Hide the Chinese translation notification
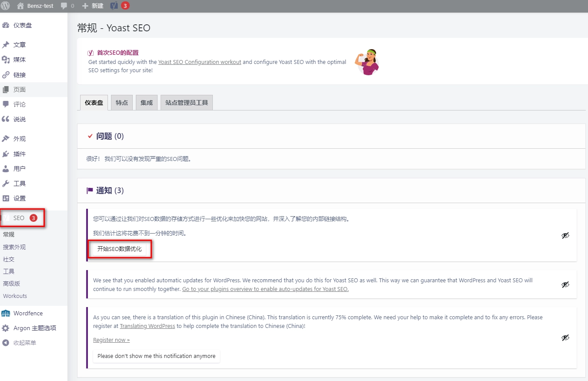 (565, 338)
